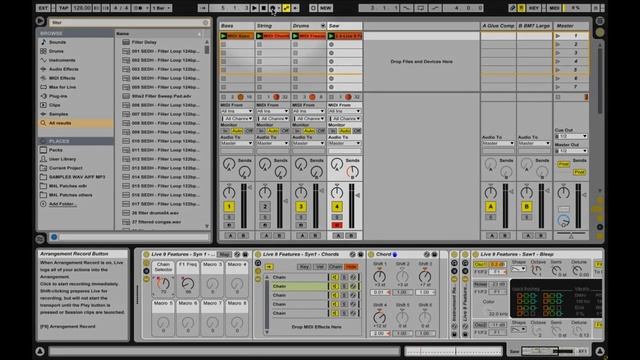Launch Master scene 1
The image size is (640, 360).
pos(558,36)
